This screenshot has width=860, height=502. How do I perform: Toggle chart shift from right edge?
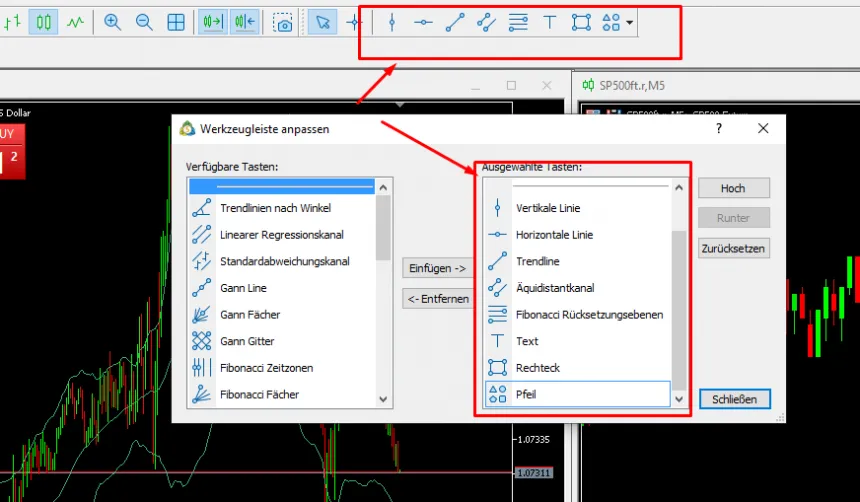click(x=245, y=22)
